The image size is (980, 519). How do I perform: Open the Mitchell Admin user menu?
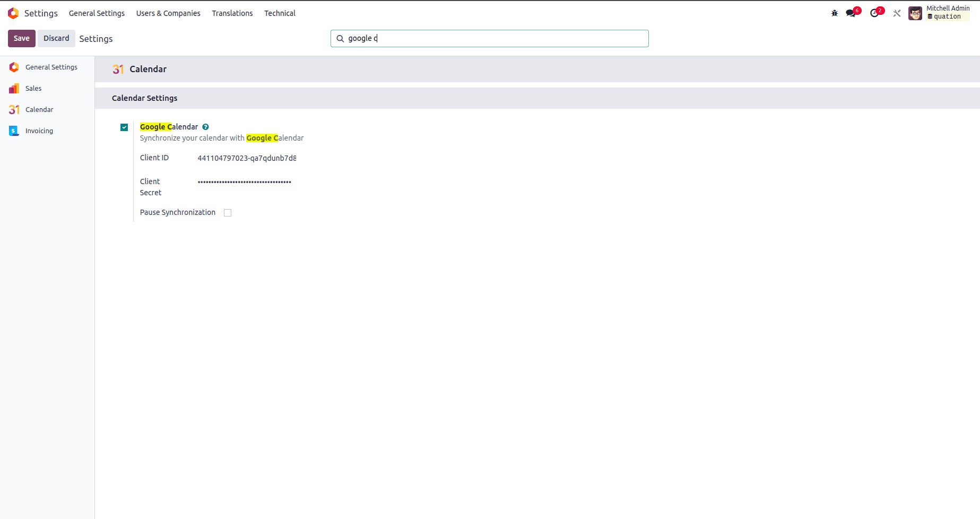939,13
